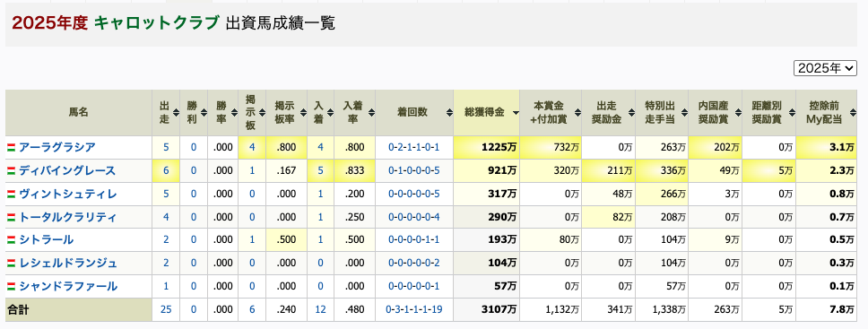Image resolution: width=868 pixels, height=329 pixels.
Task: Sort table by 着回数 column arrows
Action: [448, 112]
